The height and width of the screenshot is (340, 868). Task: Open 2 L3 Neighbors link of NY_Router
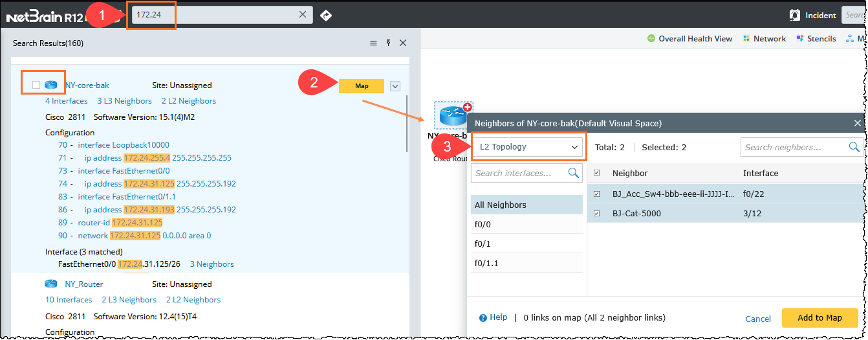click(129, 299)
